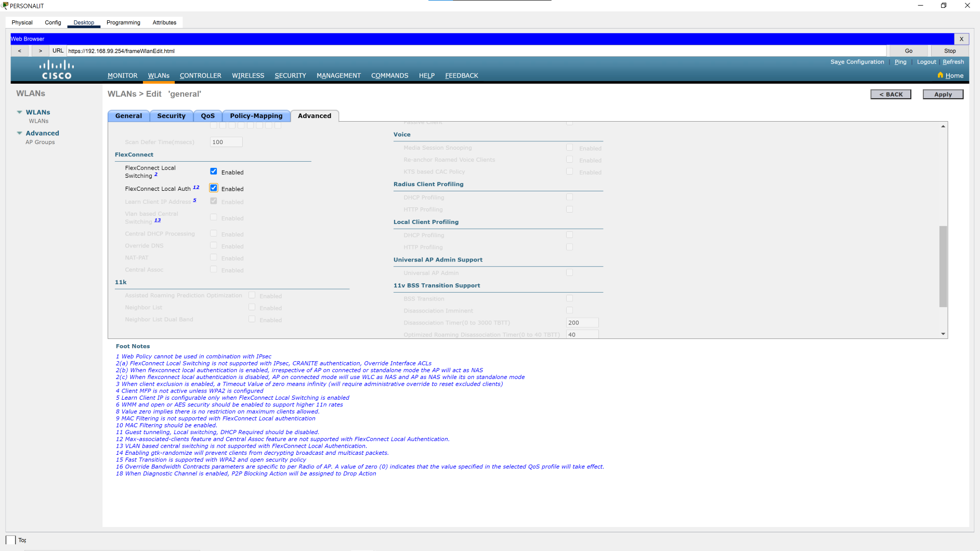980x551 pixels.
Task: Toggle the Top checkbox at bottom left
Action: point(11,540)
